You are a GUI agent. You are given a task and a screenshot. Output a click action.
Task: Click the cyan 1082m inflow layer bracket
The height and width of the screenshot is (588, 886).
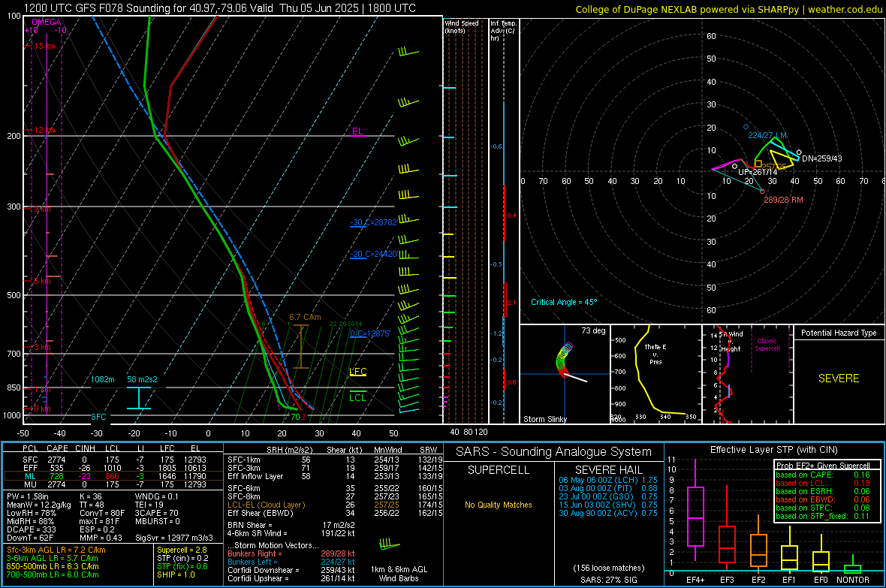(x=139, y=398)
